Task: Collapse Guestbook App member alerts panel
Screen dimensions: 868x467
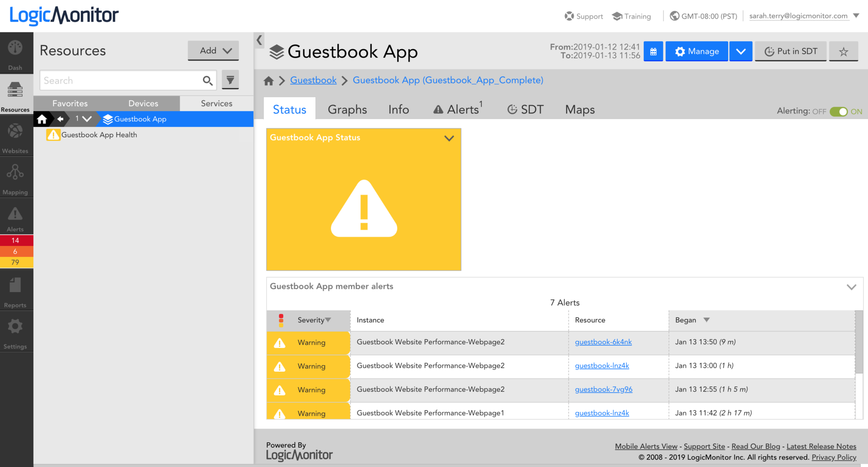Action: pos(851,287)
